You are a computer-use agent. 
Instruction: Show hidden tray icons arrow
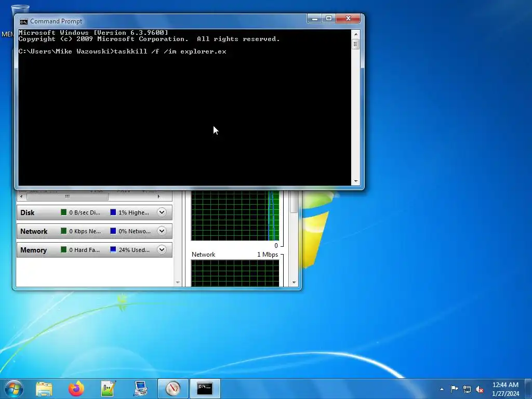coord(442,389)
